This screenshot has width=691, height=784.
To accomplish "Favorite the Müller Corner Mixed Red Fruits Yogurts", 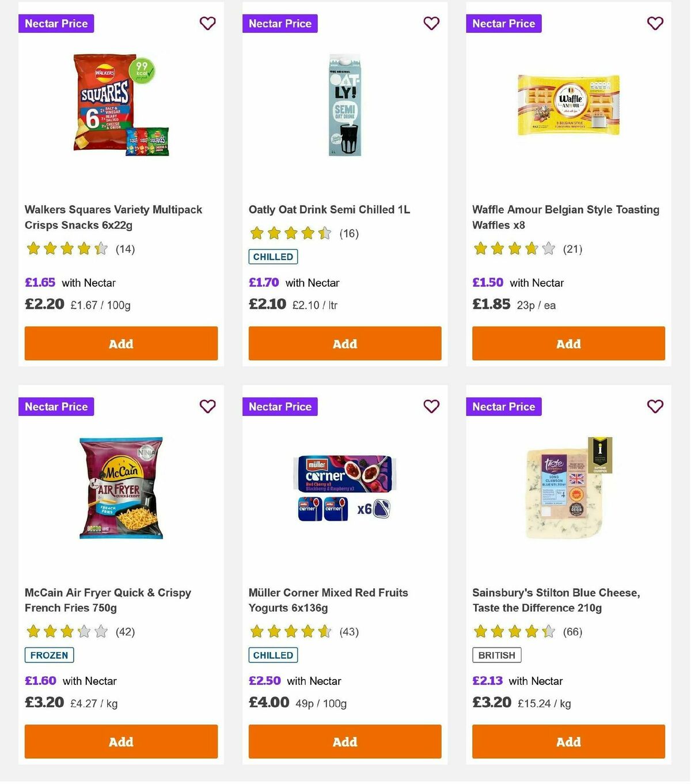I will click(431, 406).
